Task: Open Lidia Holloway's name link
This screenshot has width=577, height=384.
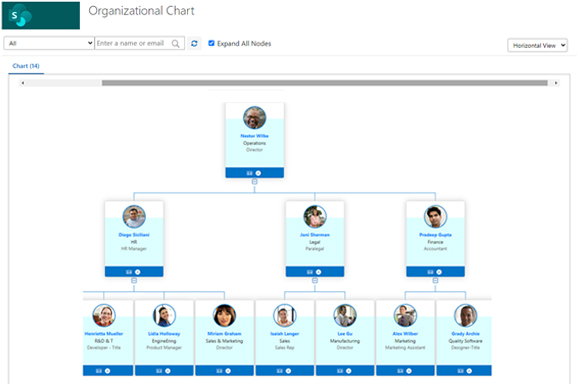Action: [164, 334]
